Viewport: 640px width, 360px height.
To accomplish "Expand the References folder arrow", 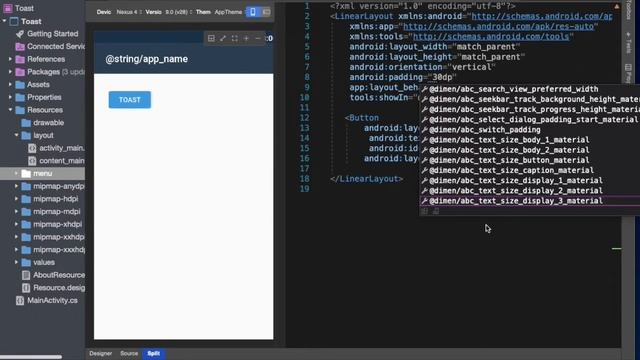I will pos(10,59).
